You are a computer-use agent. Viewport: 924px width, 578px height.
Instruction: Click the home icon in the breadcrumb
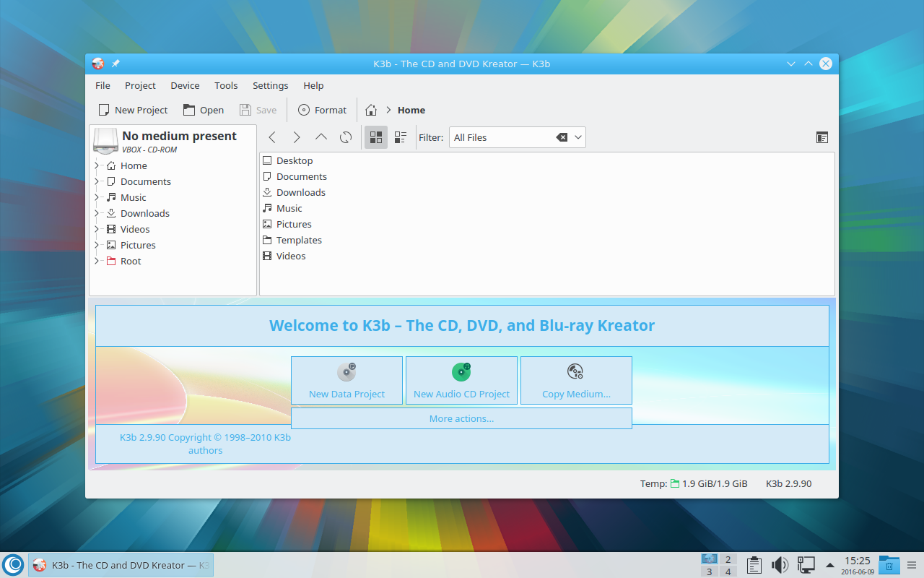point(371,110)
